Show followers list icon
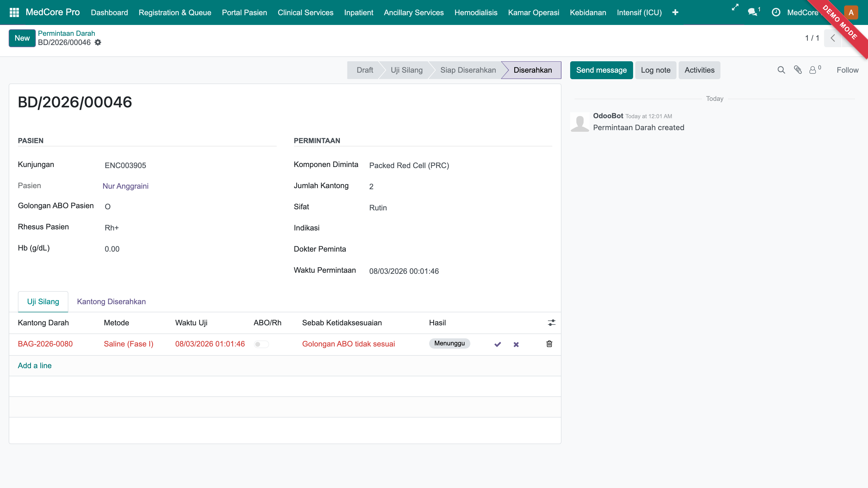 click(x=815, y=70)
